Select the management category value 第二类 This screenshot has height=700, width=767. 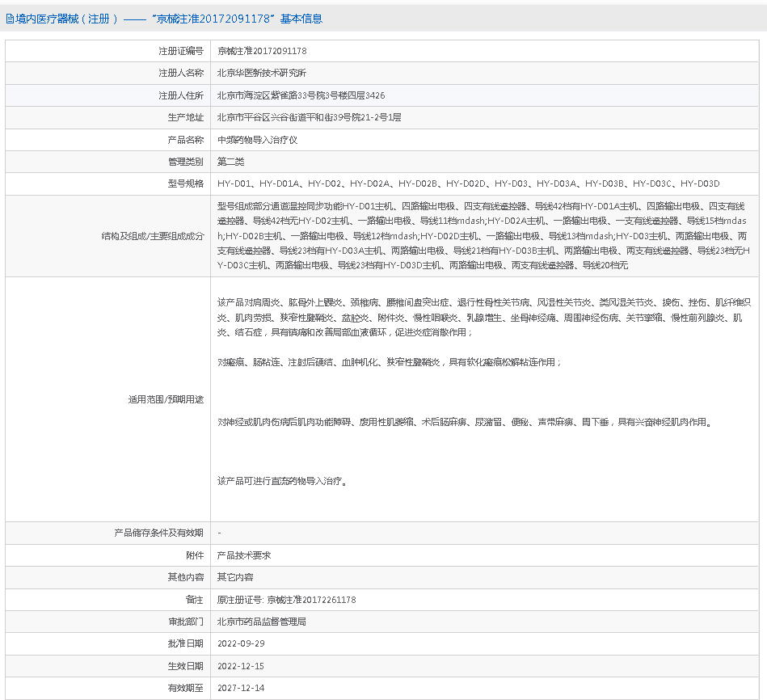(x=231, y=162)
